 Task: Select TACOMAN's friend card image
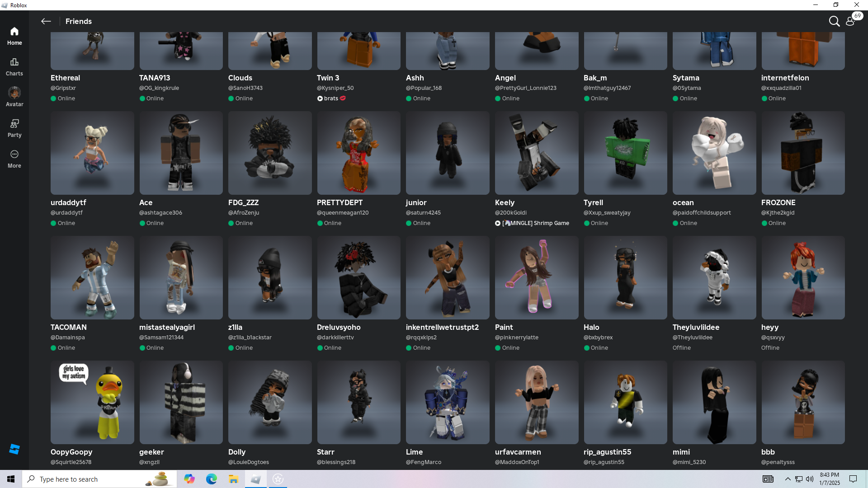(x=92, y=277)
